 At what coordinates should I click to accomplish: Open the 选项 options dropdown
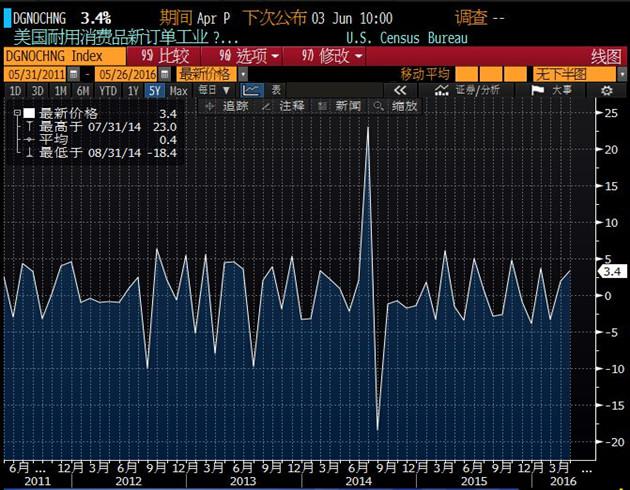(248, 57)
